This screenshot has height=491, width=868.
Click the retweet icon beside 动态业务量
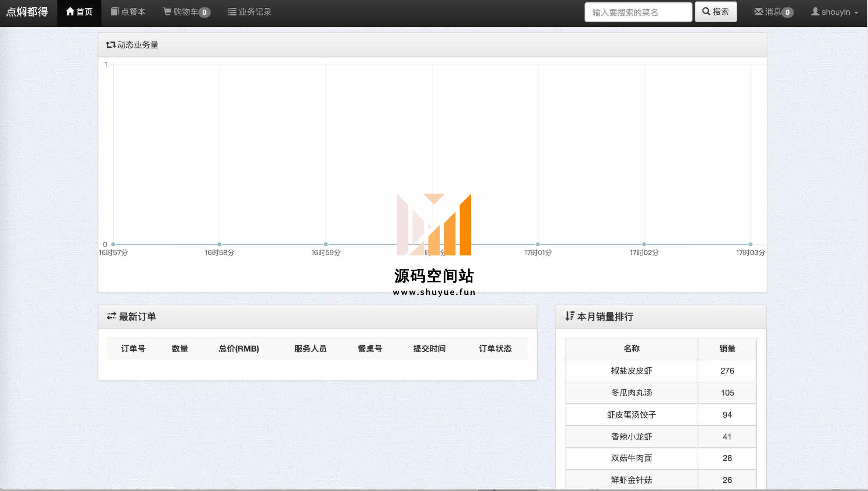111,45
